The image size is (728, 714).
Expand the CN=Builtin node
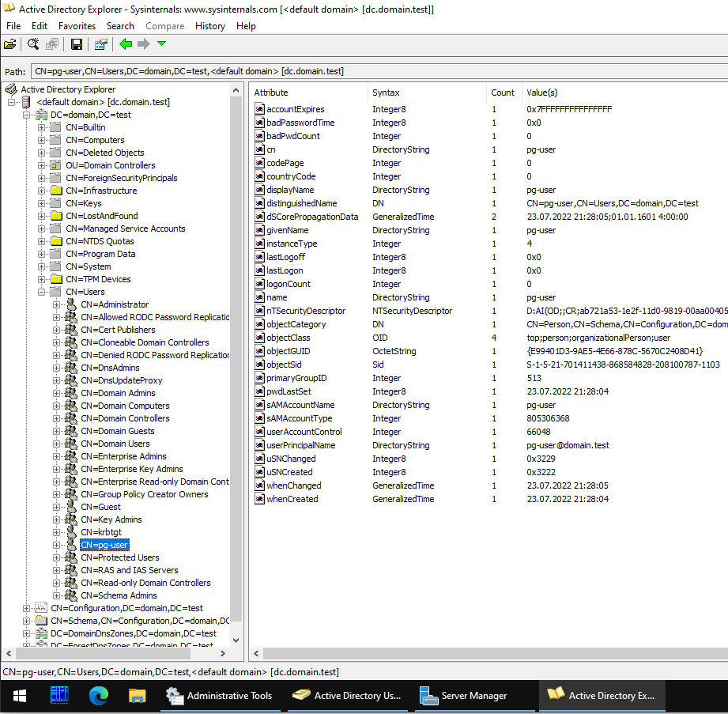coord(41,127)
